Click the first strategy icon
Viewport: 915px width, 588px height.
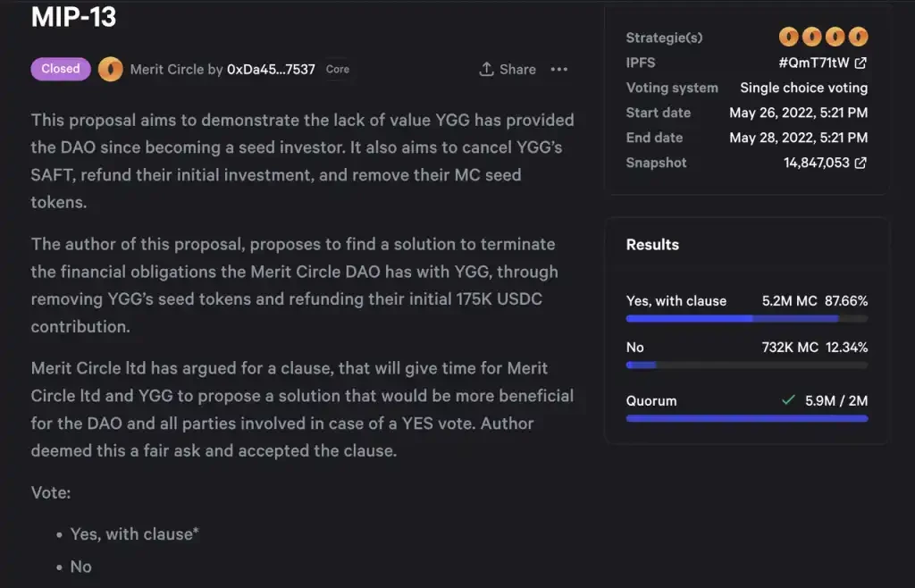[788, 38]
